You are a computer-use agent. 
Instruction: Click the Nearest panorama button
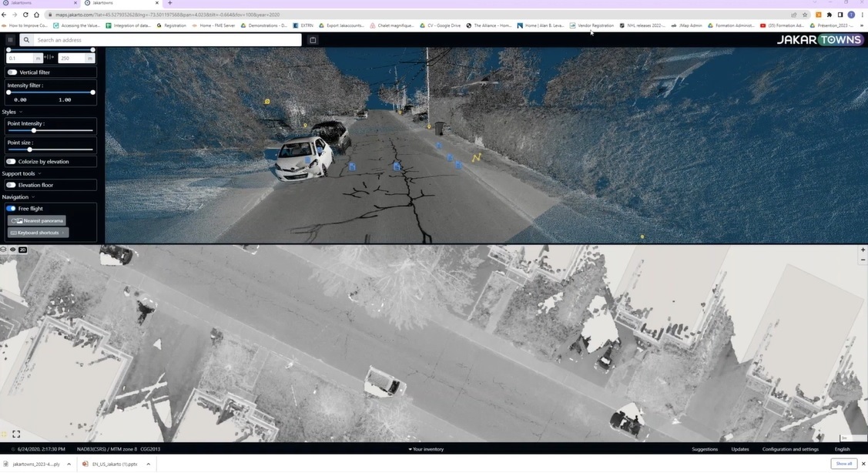[35, 220]
